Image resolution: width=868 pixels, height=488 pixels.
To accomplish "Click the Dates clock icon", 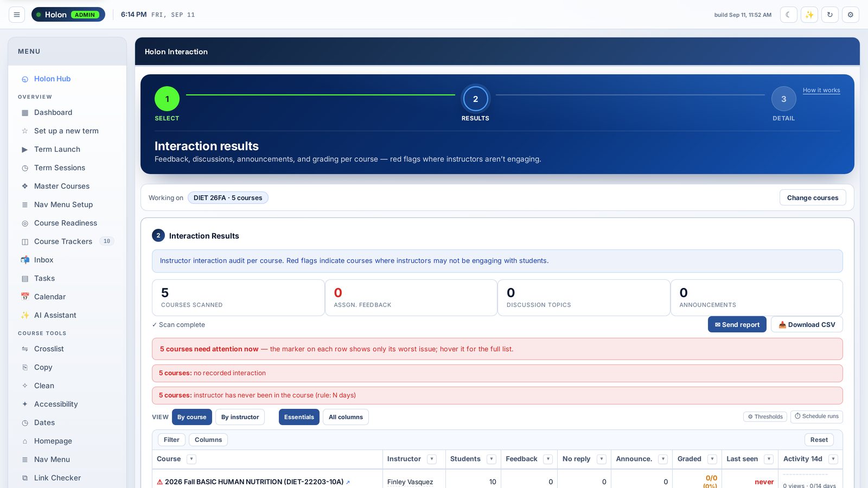I will coord(25,423).
